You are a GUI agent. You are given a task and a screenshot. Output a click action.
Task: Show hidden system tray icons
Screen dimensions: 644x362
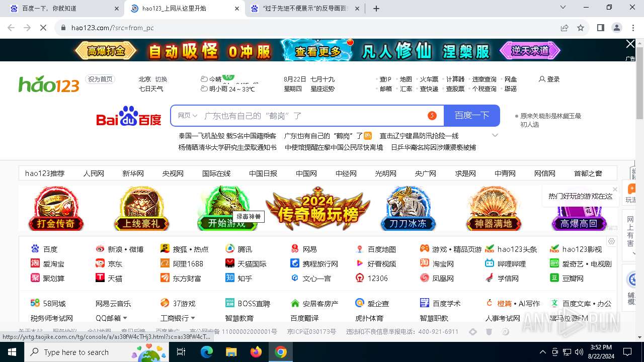click(x=542, y=352)
